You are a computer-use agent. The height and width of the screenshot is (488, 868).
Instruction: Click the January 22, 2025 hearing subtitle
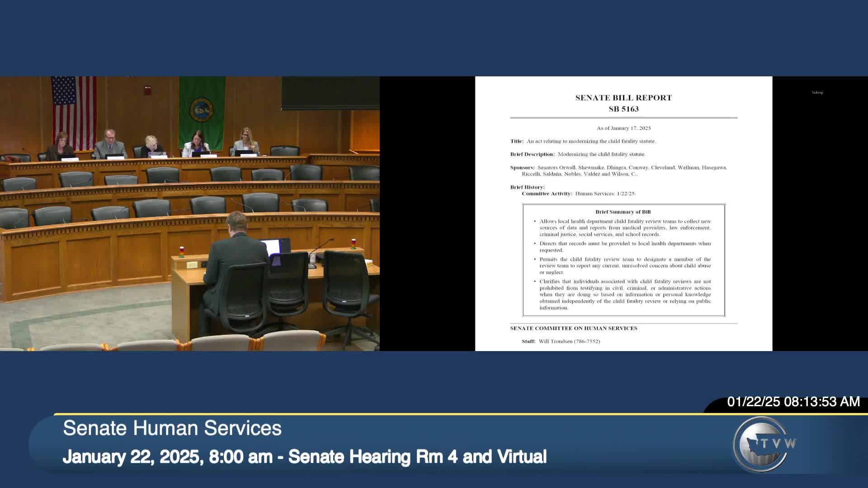[x=304, y=456]
